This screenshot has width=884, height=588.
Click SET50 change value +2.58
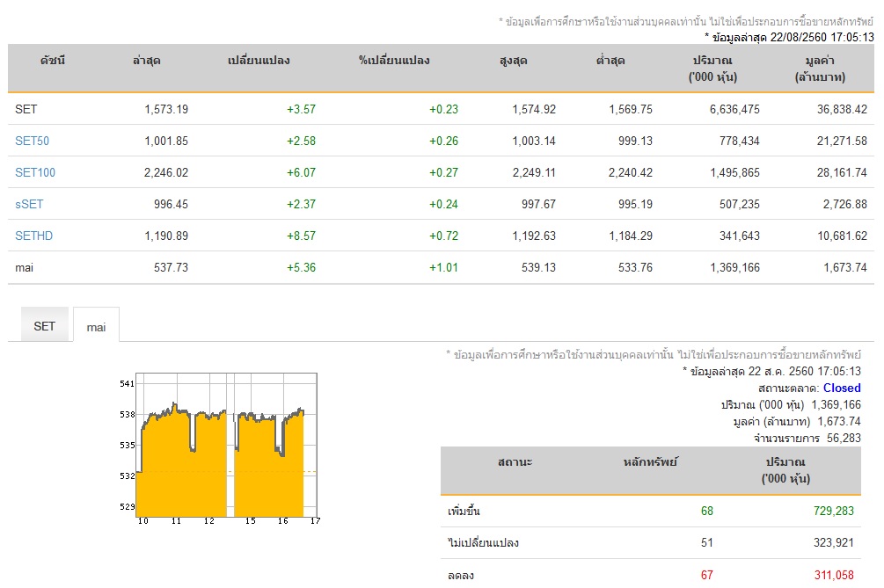coord(301,141)
